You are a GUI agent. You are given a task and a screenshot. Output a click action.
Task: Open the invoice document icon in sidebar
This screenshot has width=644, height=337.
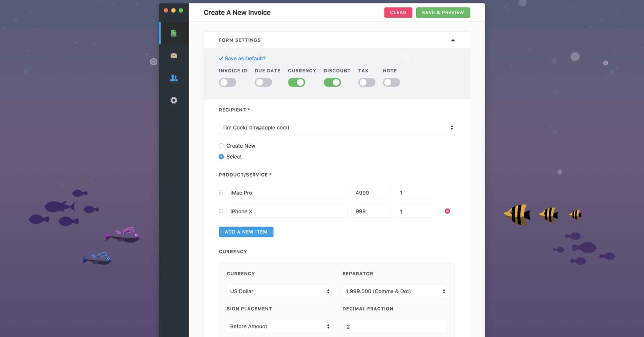pos(174,33)
